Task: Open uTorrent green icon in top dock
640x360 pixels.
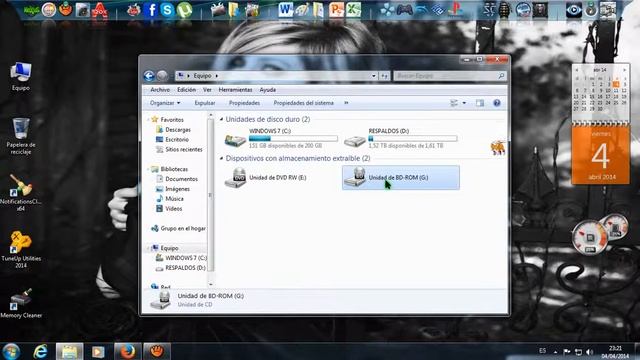Action: pos(184,10)
